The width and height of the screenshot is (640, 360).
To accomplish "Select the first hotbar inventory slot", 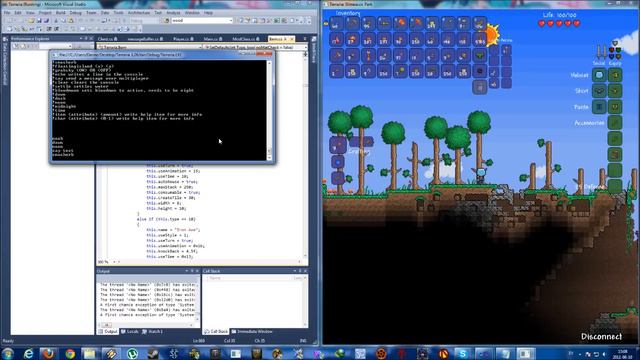I will click(x=337, y=24).
